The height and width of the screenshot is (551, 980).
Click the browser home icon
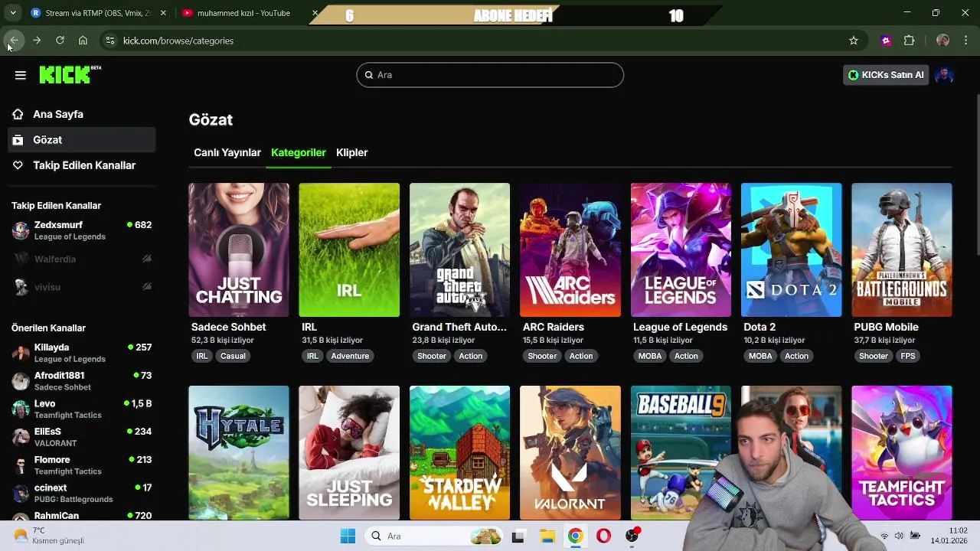coord(83,41)
